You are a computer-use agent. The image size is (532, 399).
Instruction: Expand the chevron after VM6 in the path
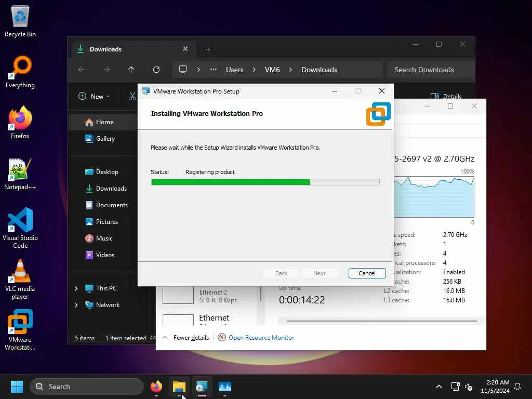(290, 70)
